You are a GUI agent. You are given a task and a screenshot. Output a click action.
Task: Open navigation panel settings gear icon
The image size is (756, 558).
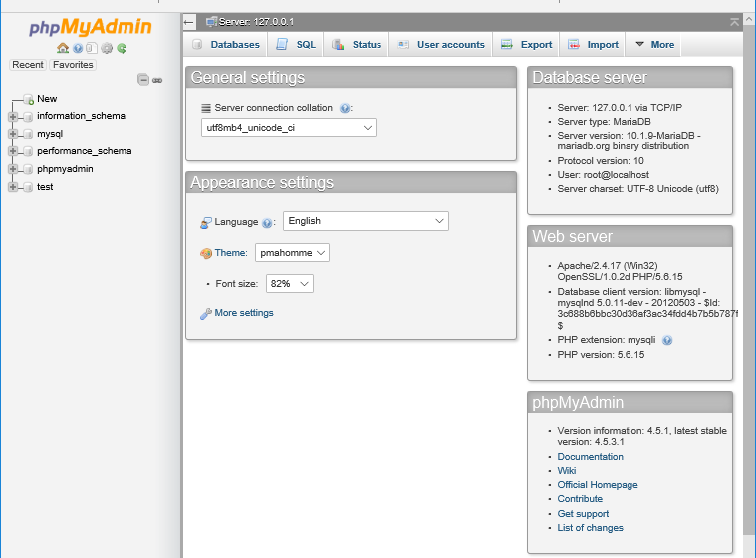107,48
